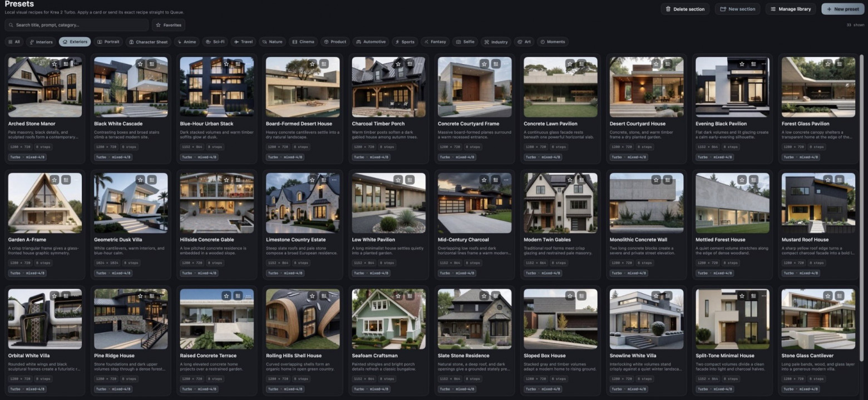Toggle favorite star on Evening Black Pavilion
868x400 pixels.
(742, 64)
